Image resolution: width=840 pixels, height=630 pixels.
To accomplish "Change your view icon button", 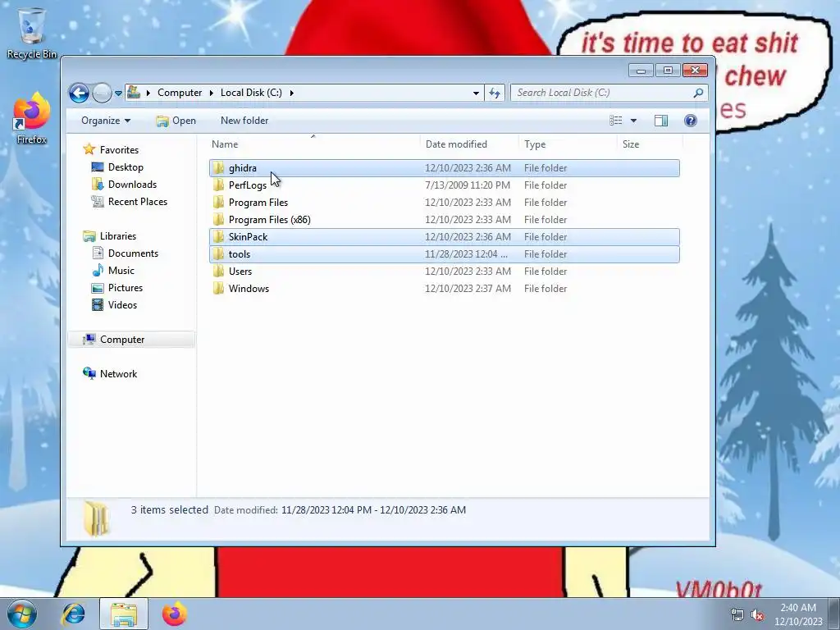I will click(615, 121).
